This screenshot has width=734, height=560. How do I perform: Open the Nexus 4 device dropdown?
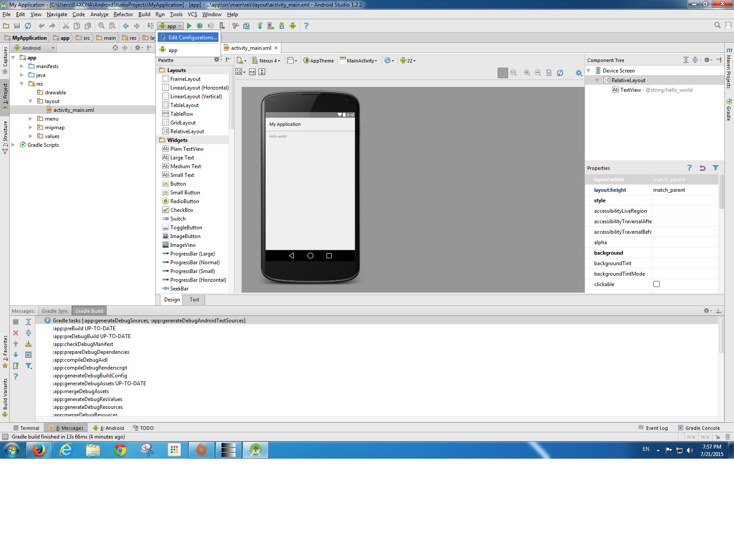[267, 61]
